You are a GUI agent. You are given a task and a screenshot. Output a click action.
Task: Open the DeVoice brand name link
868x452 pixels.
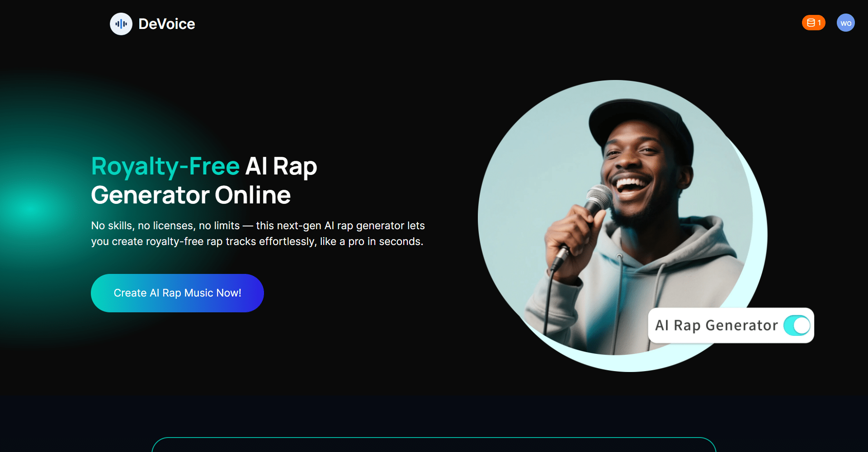pos(166,24)
